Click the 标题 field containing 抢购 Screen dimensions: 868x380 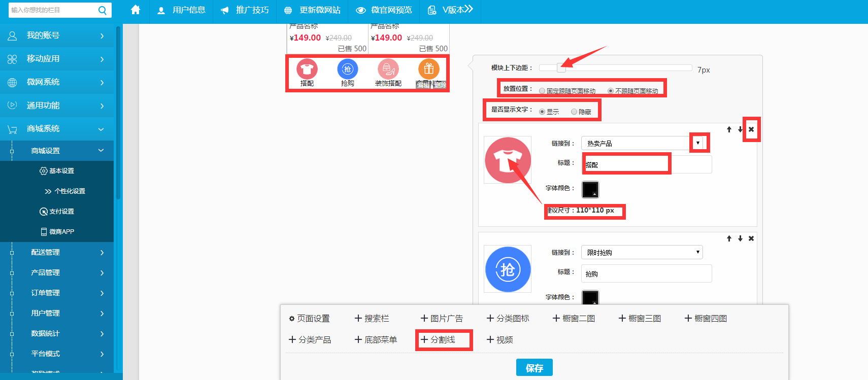click(646, 274)
